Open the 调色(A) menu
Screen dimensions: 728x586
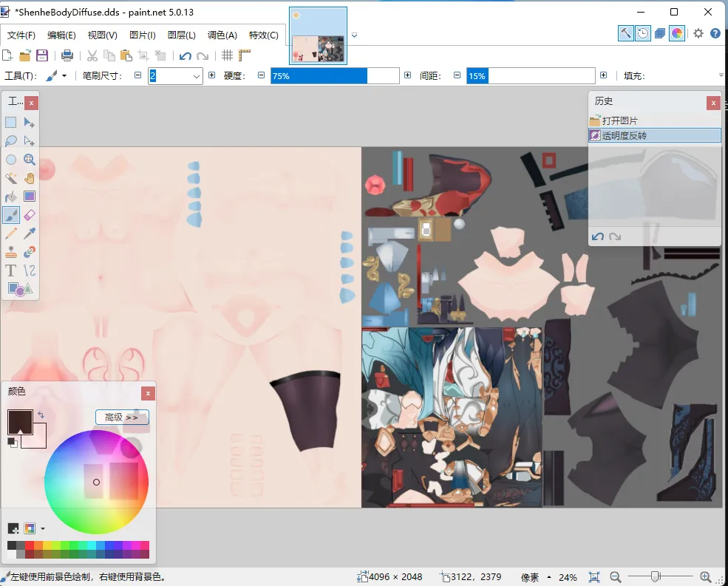pos(222,35)
